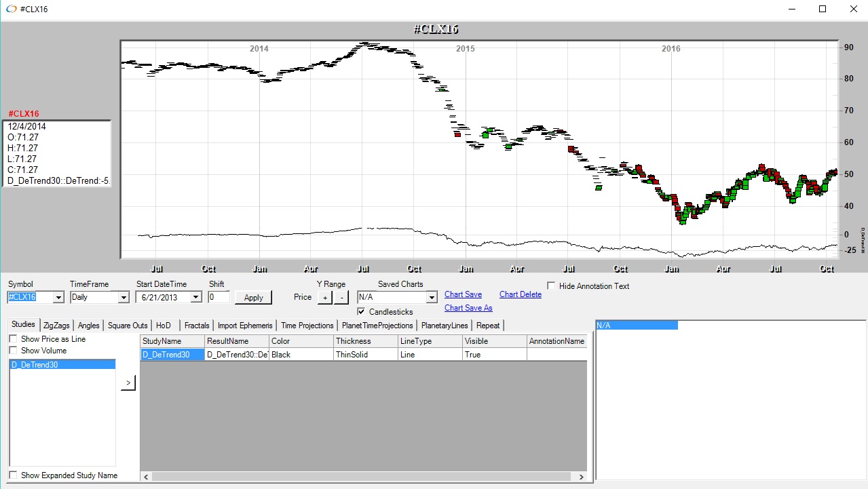Viewport: 868px width, 489px height.
Task: Check Hide Annotation Text option
Action: pos(551,286)
